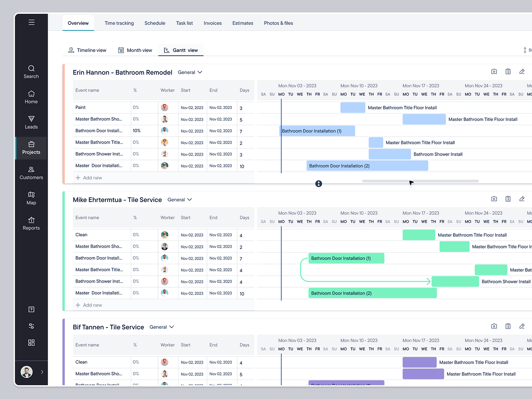The image size is (532, 399).
Task: Switch to Month view
Action: [135, 50]
